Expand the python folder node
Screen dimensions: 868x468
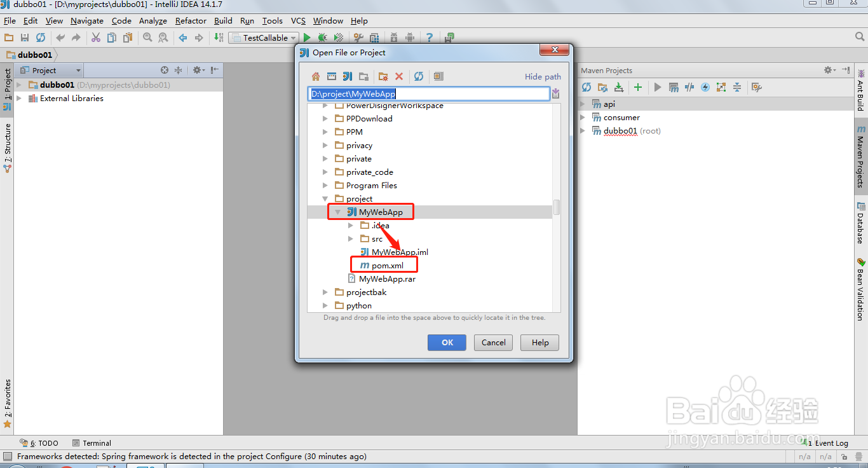325,306
